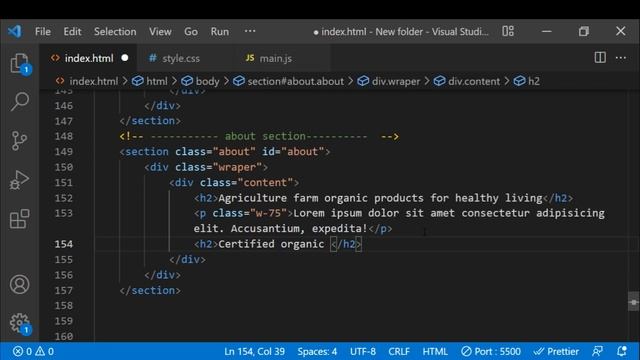The image size is (640, 360).
Task: Click id="about" attribute on line 149
Action: [x=293, y=152]
